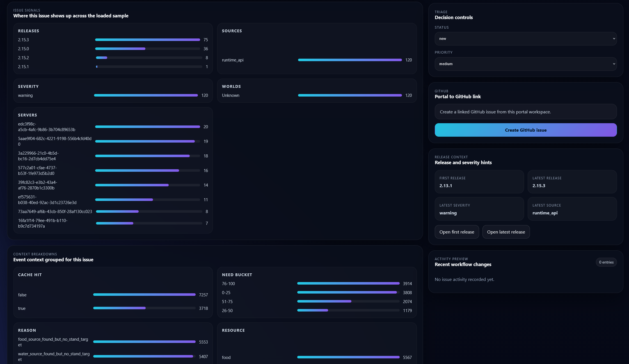Click the count '3808' for bucket 0-25
The image size is (629, 364).
coord(407,293)
